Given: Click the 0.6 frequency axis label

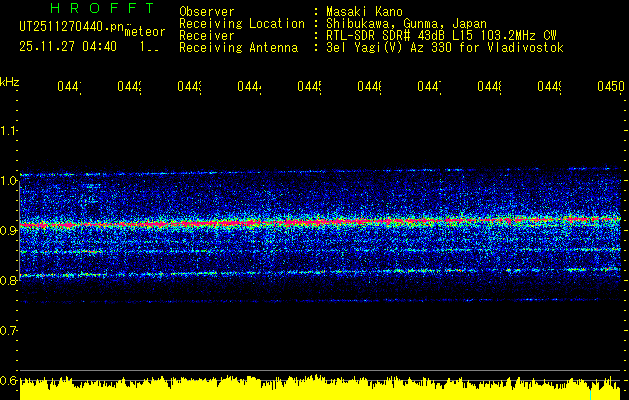Looking at the screenshot, I should [9, 380].
